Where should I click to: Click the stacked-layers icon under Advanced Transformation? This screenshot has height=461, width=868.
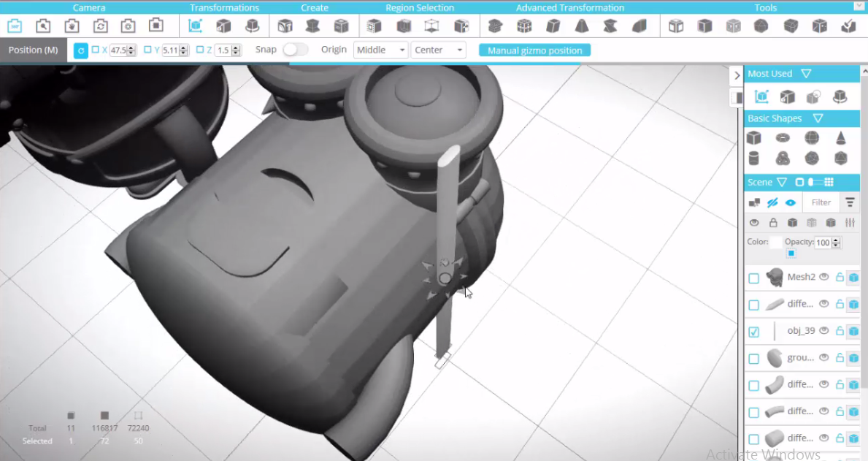[496, 26]
